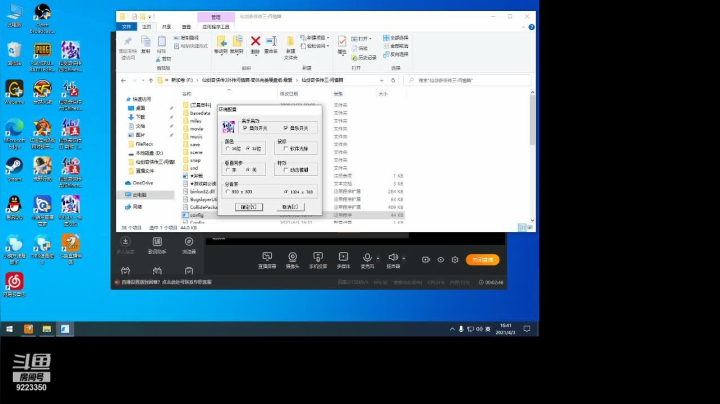Viewport: 720px width, 404px height.
Task: Select vertical sync off radio button
Action: [x=248, y=170]
